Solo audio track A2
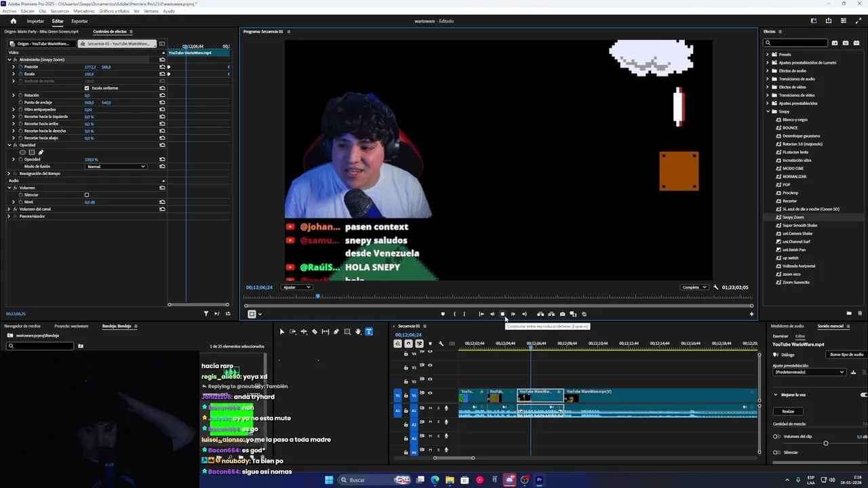Image resolution: width=868 pixels, height=488 pixels. coord(438,422)
